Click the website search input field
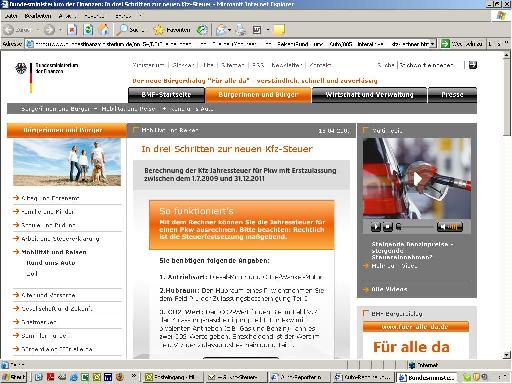Image resolution: width=512 pixels, height=384 pixels. 432,65
